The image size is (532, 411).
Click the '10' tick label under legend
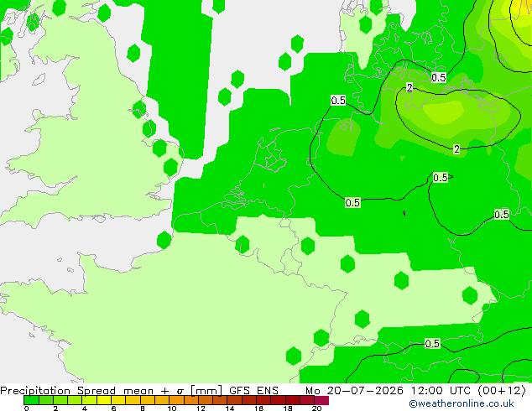[x=172, y=408]
